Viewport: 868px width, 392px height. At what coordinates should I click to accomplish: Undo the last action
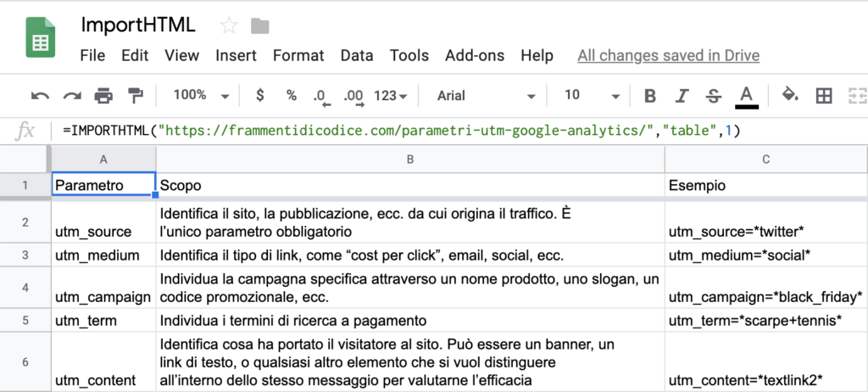point(40,96)
